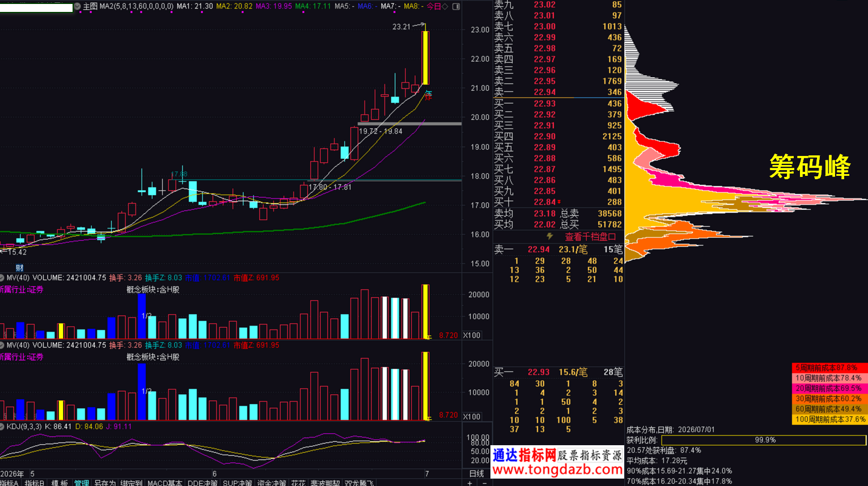Viewport: 868px width, 486px height.
Task: Select the 管理 tab in bottom bar
Action: (82, 483)
